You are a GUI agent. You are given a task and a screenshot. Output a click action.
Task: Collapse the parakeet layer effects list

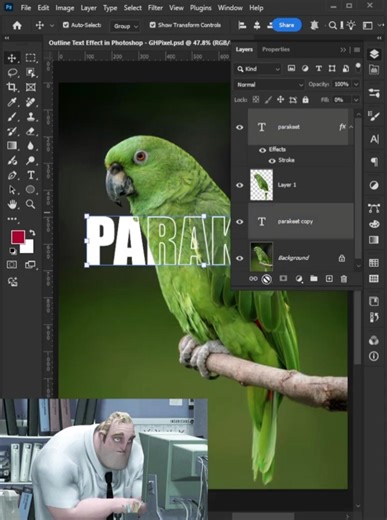(x=351, y=127)
